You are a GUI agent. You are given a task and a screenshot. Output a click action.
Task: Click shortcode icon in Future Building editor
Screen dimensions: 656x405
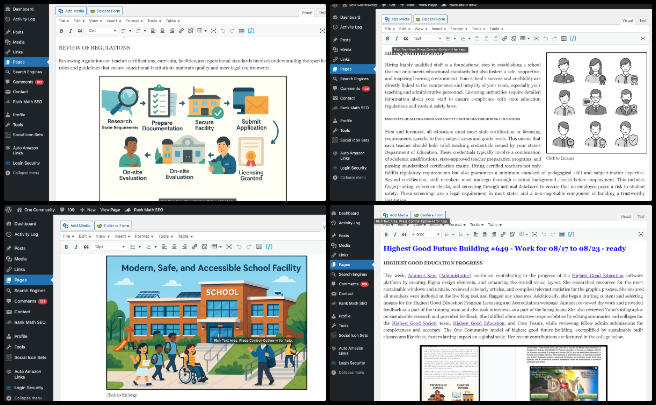(x=571, y=234)
